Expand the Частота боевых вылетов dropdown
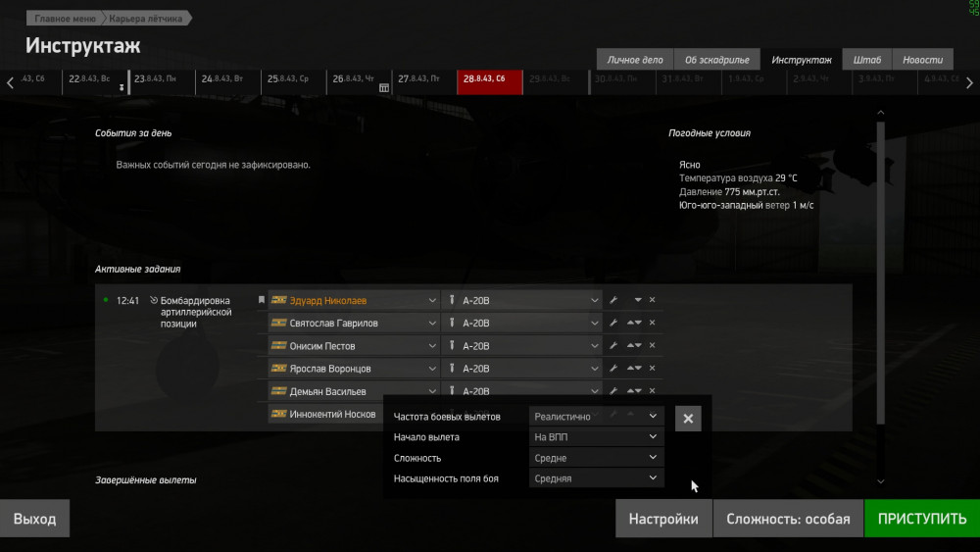 (x=596, y=417)
